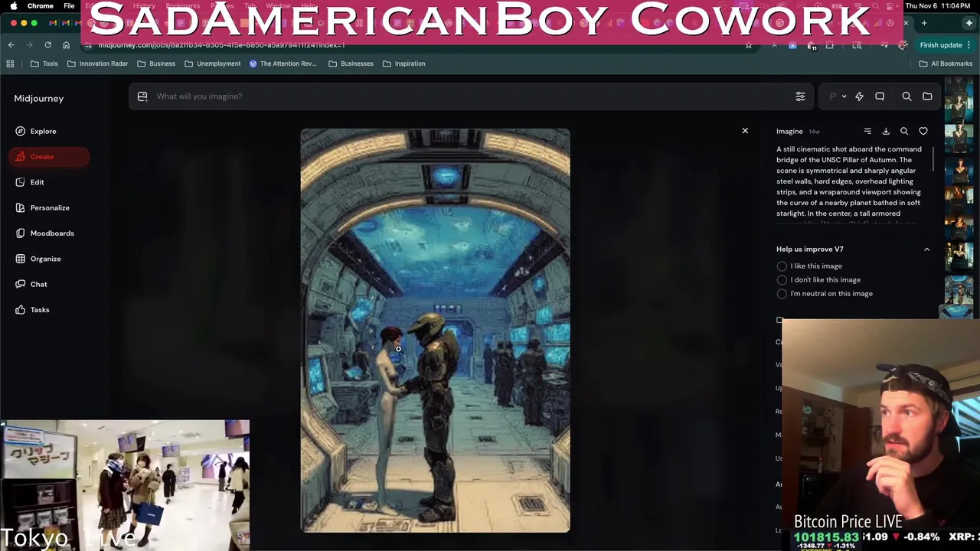Open the prompt settings sliders icon
The height and width of the screenshot is (551, 980).
800,96
